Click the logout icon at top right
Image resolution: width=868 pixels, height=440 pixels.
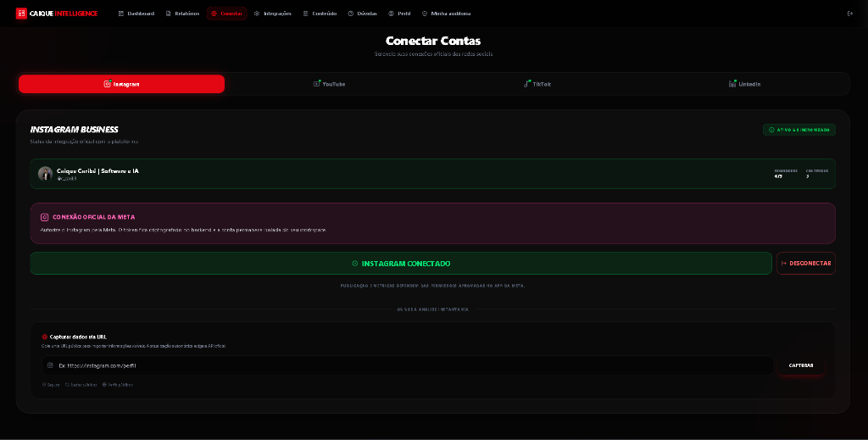pyautogui.click(x=850, y=14)
